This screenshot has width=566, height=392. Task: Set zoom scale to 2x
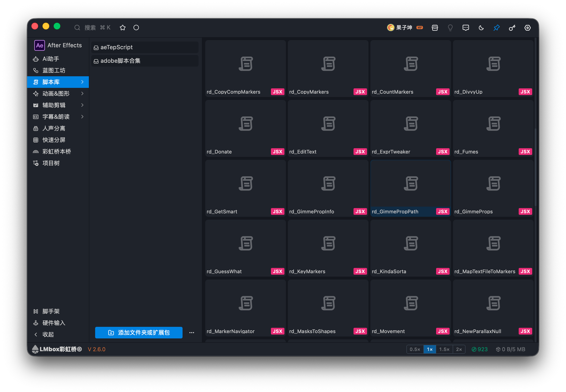(459, 349)
